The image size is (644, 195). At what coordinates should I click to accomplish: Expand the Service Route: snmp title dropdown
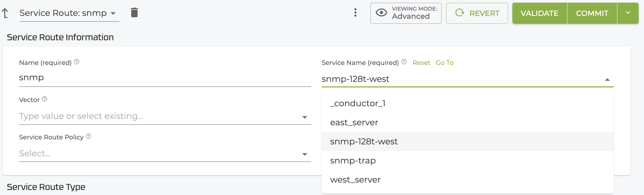tap(113, 13)
